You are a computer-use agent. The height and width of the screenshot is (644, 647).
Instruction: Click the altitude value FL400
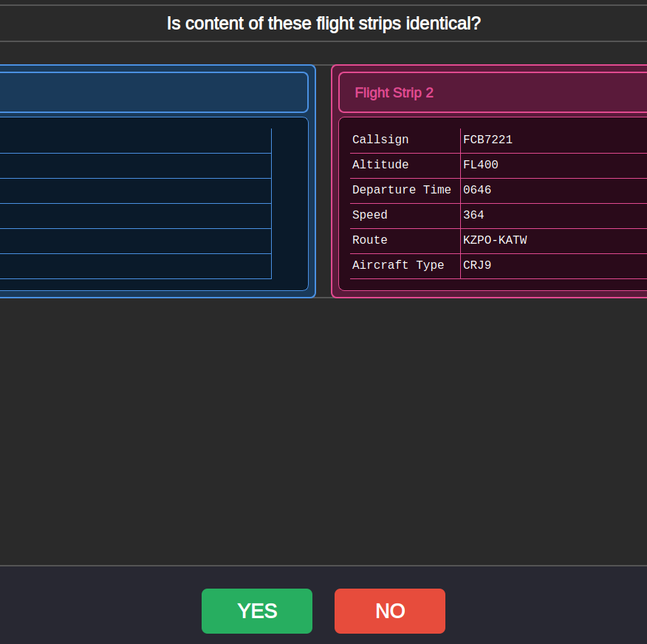[x=480, y=165]
